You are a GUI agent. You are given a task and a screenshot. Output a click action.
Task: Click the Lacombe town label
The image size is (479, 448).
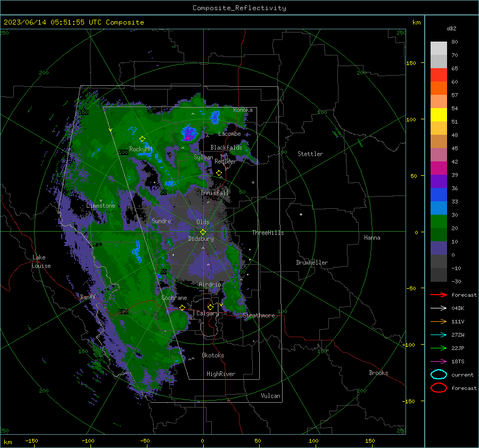[229, 134]
